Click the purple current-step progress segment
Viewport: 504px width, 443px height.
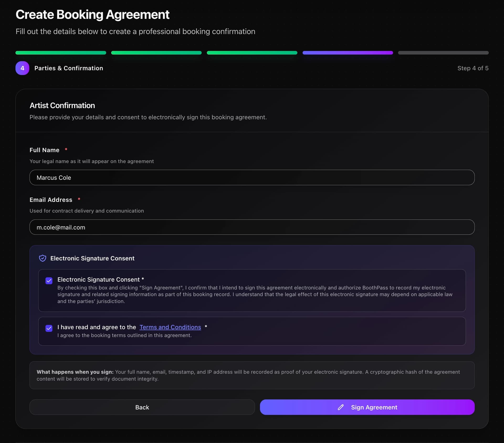[x=348, y=53]
